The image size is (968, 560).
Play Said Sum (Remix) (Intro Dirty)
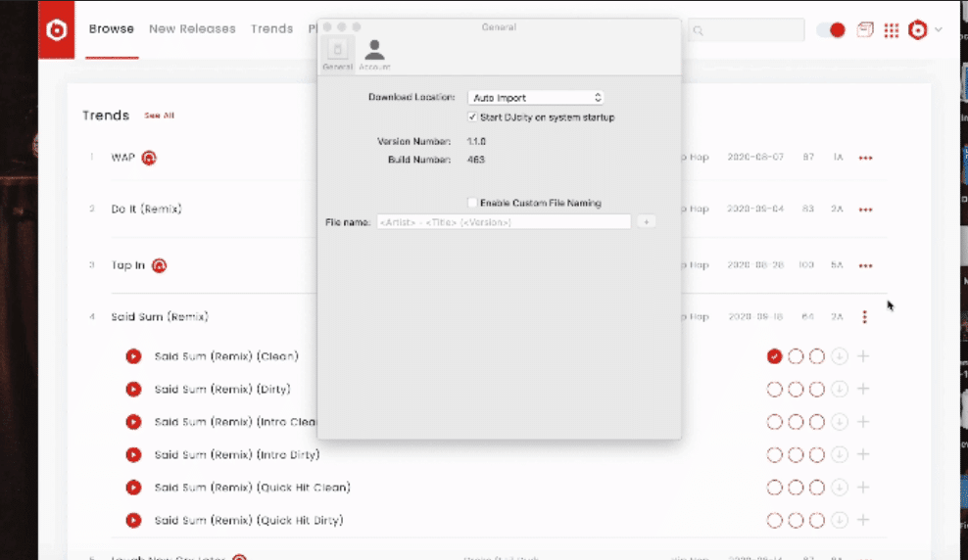[x=133, y=454]
